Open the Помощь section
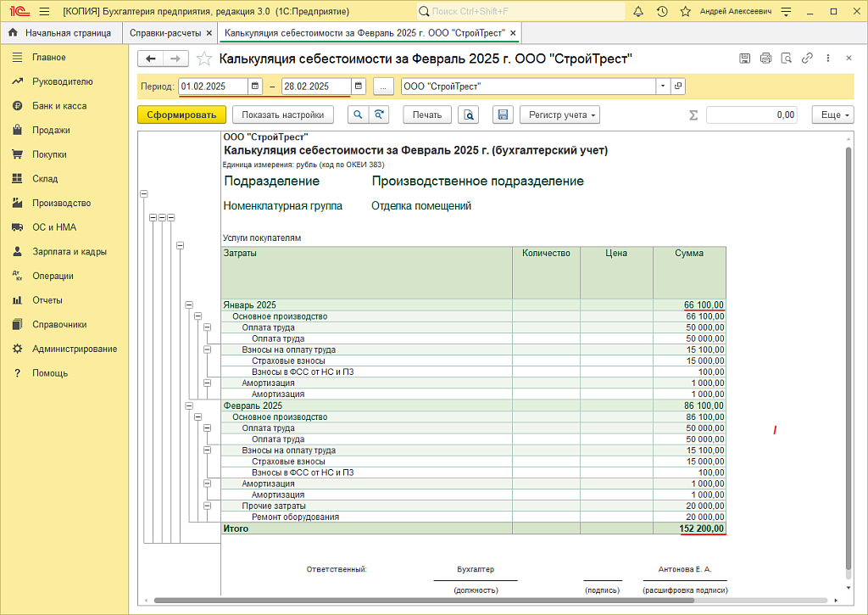The image size is (868, 615). tap(50, 373)
